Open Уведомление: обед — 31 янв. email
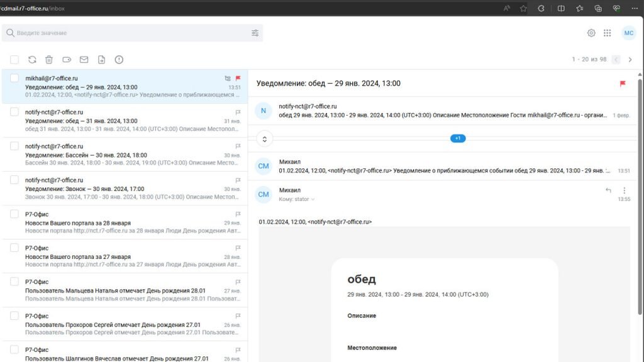The width and height of the screenshot is (644, 362). (125, 120)
